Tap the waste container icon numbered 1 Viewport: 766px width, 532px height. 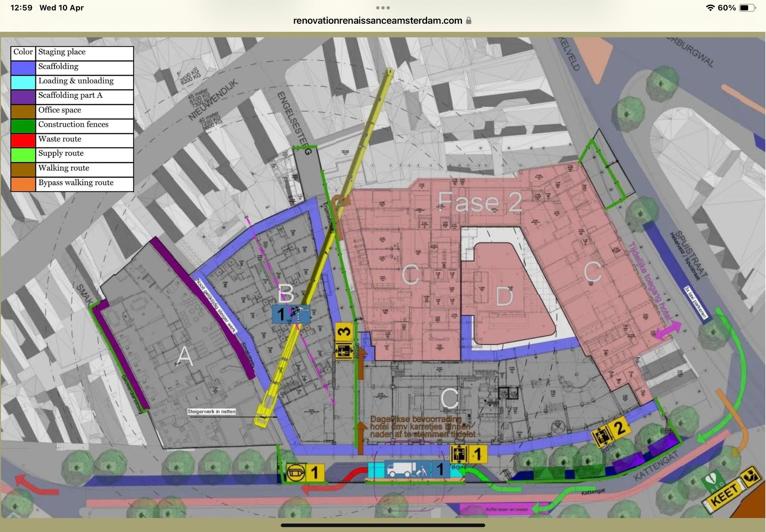pos(305,473)
